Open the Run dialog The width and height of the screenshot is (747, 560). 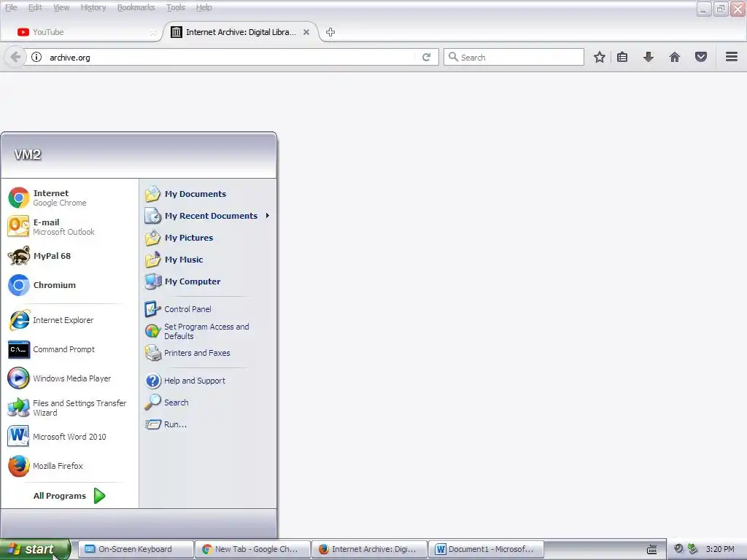click(208, 424)
